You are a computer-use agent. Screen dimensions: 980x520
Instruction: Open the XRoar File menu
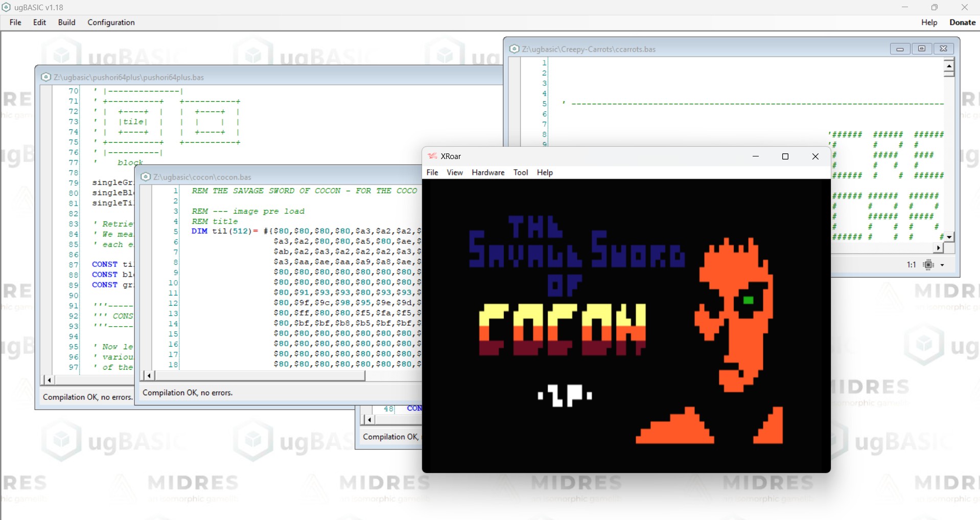(x=432, y=172)
